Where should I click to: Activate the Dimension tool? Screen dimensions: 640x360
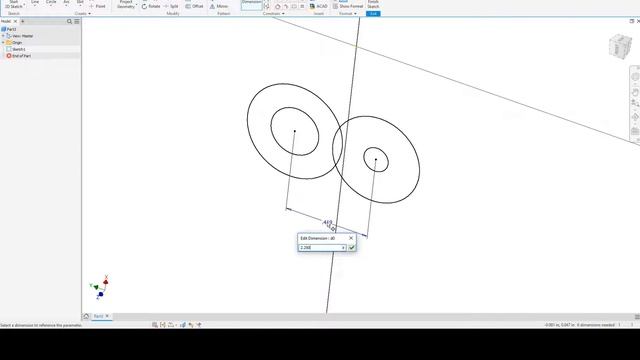(251, 4)
